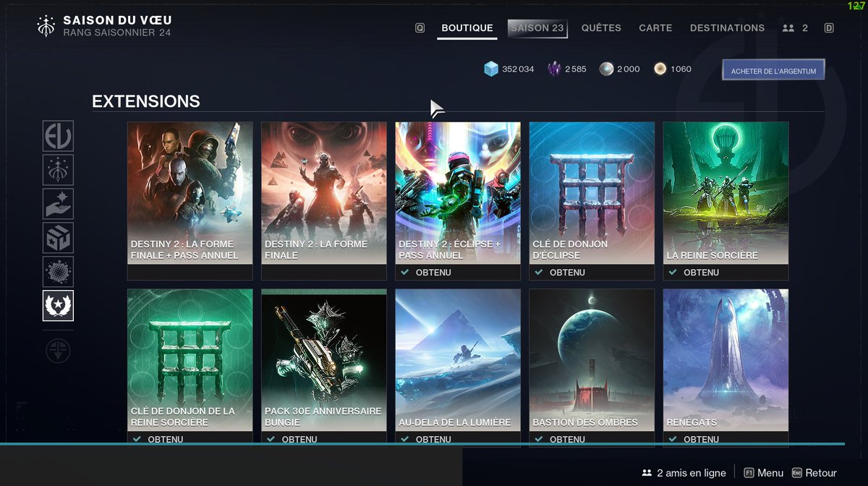Click the 352 034 Glimmer amount
The height and width of the screenshot is (486, 868).
[x=518, y=69]
